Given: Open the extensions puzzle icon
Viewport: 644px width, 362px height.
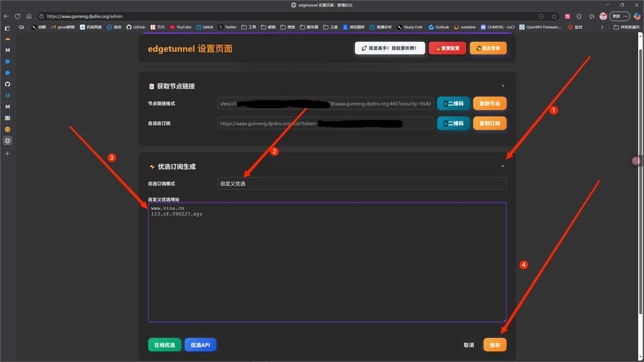Looking at the screenshot, I should 579,16.
